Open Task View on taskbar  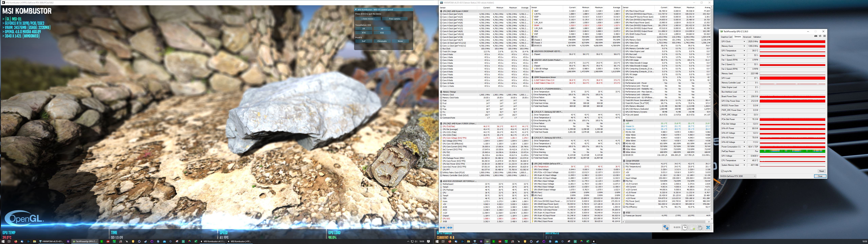click(x=9, y=241)
